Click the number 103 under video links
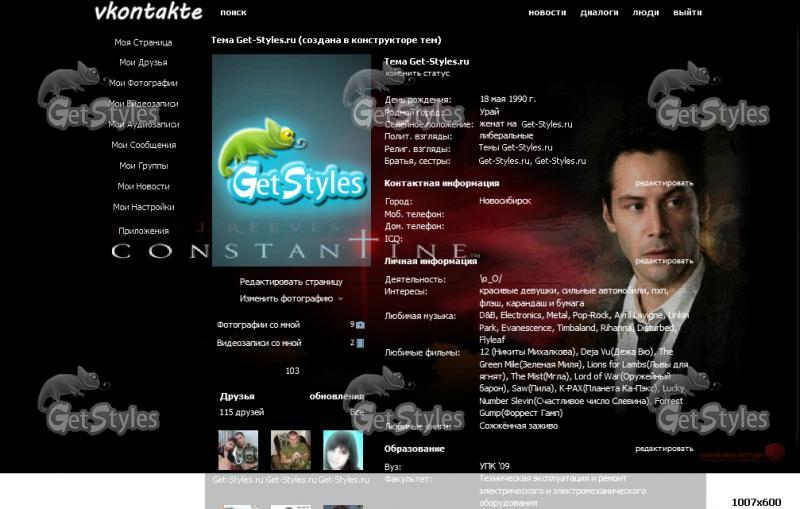This screenshot has height=509, width=800. (292, 371)
